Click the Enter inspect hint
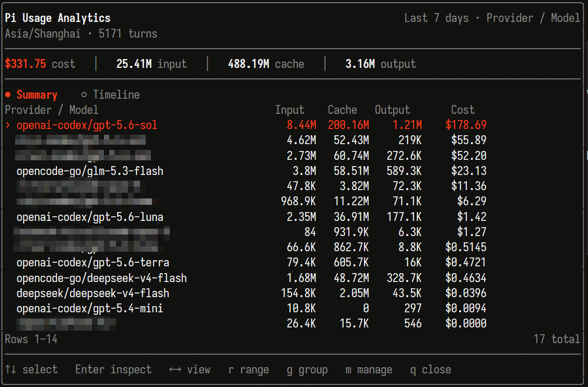The image size is (588, 387). coord(113,370)
